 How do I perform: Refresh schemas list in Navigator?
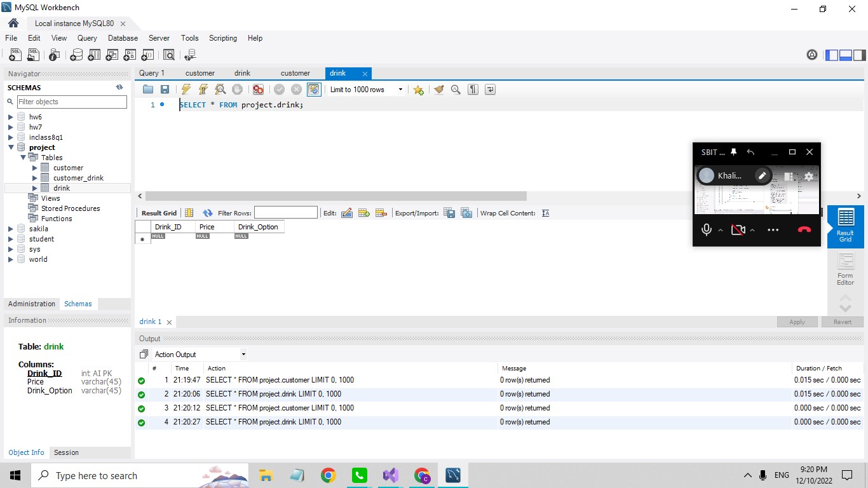(119, 88)
